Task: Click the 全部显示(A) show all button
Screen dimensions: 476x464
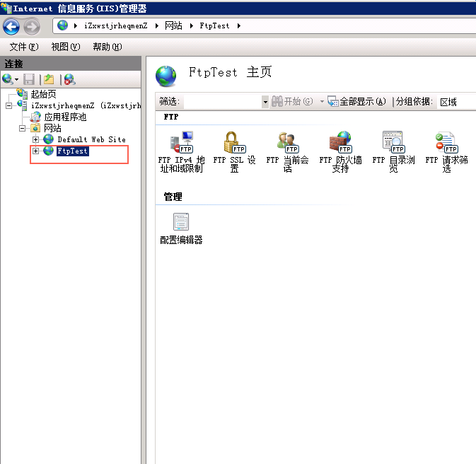Action: point(356,102)
